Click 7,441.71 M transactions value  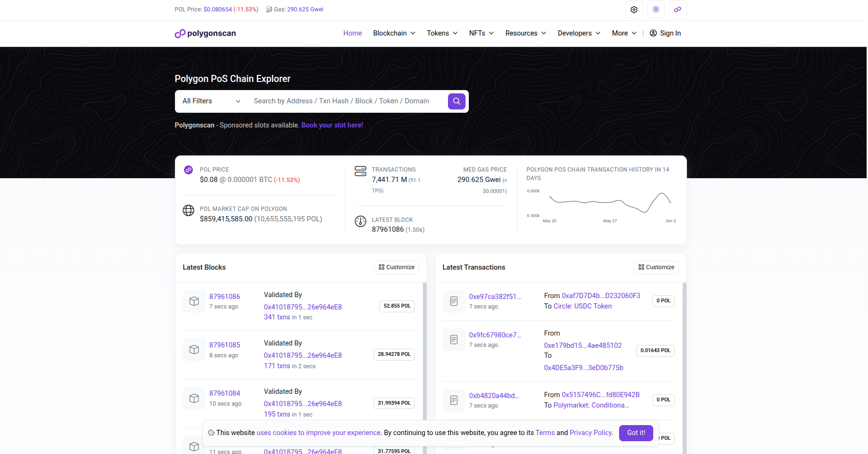click(389, 180)
